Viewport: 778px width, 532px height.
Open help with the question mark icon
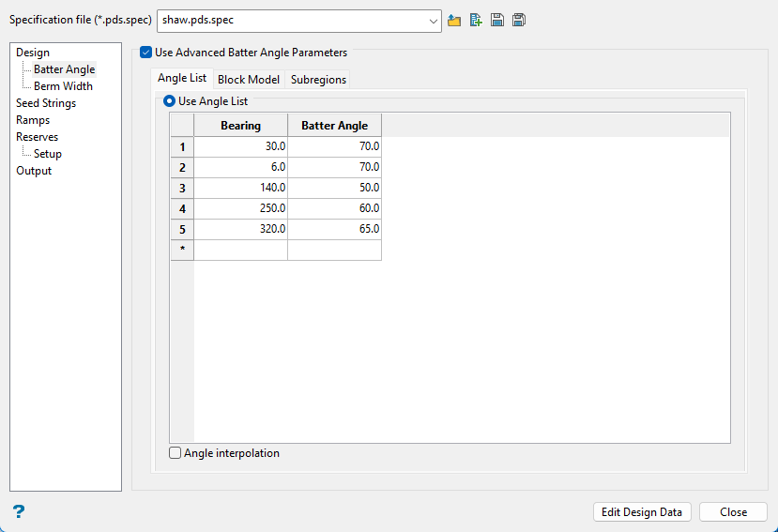(x=19, y=511)
